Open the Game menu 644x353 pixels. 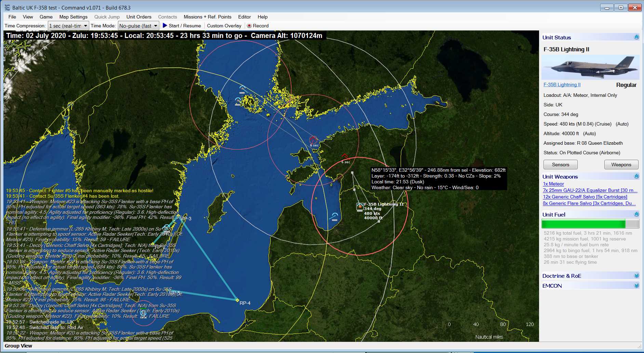(x=46, y=17)
